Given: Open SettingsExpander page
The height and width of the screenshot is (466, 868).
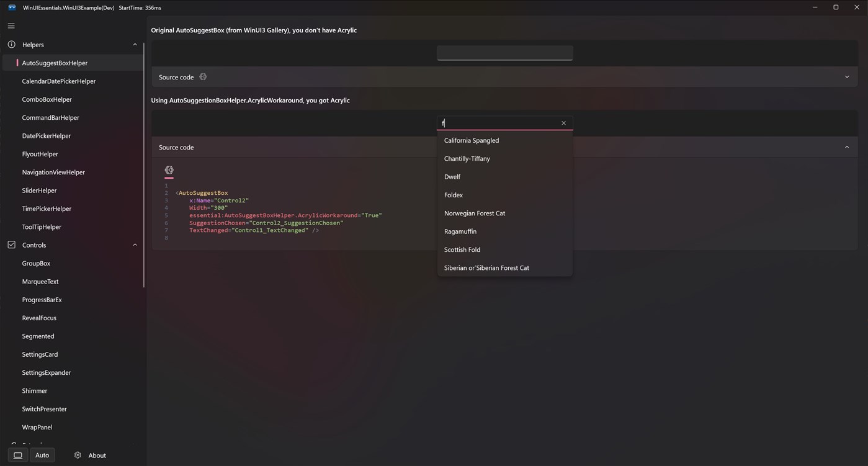Looking at the screenshot, I should [x=73, y=372].
